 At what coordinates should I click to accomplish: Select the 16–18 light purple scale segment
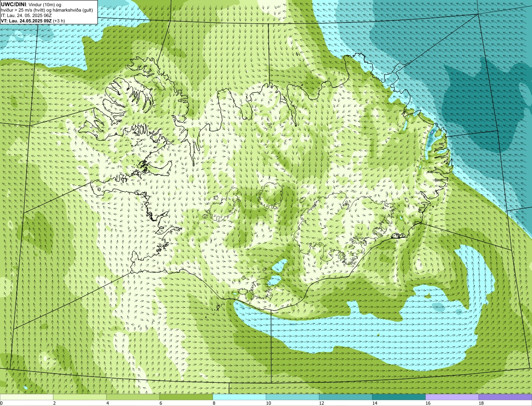(452, 397)
